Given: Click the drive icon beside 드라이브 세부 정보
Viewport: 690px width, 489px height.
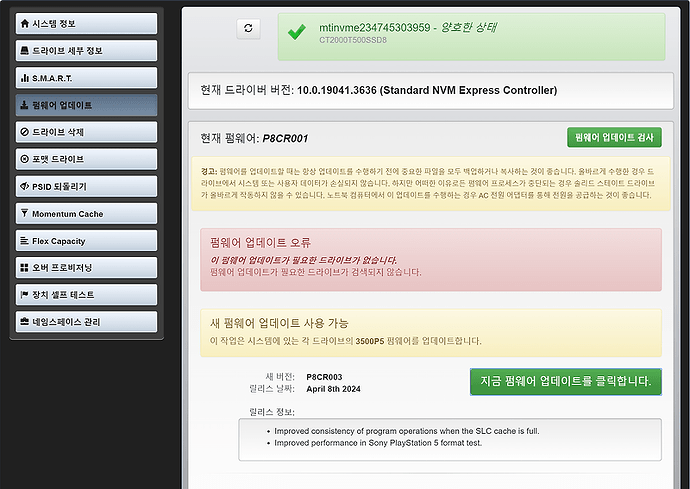Looking at the screenshot, I should [x=25, y=50].
